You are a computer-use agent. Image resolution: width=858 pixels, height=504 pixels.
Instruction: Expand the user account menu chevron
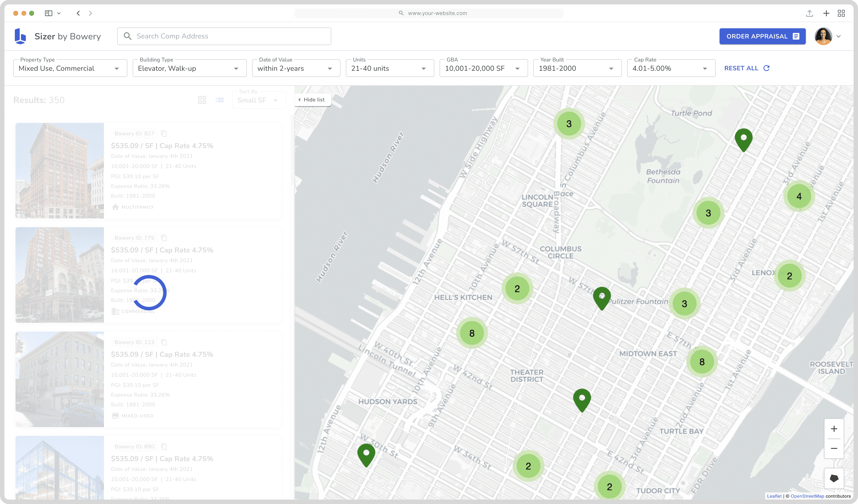(839, 36)
